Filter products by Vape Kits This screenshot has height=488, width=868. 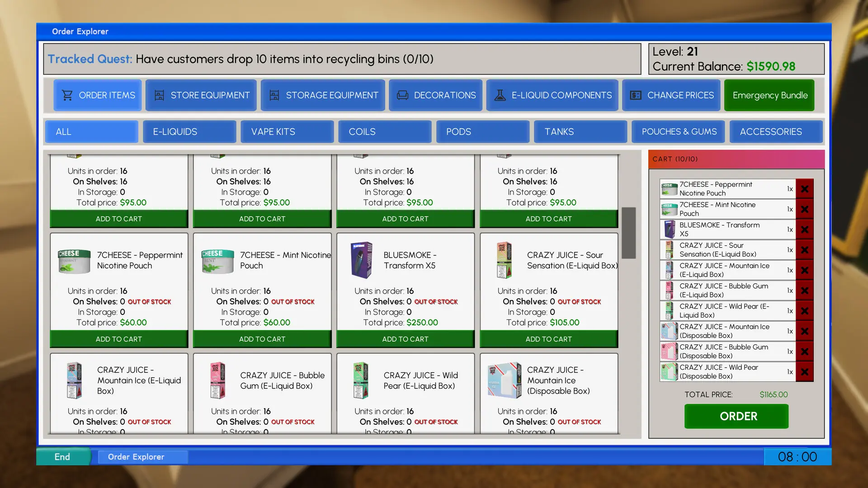(x=287, y=131)
